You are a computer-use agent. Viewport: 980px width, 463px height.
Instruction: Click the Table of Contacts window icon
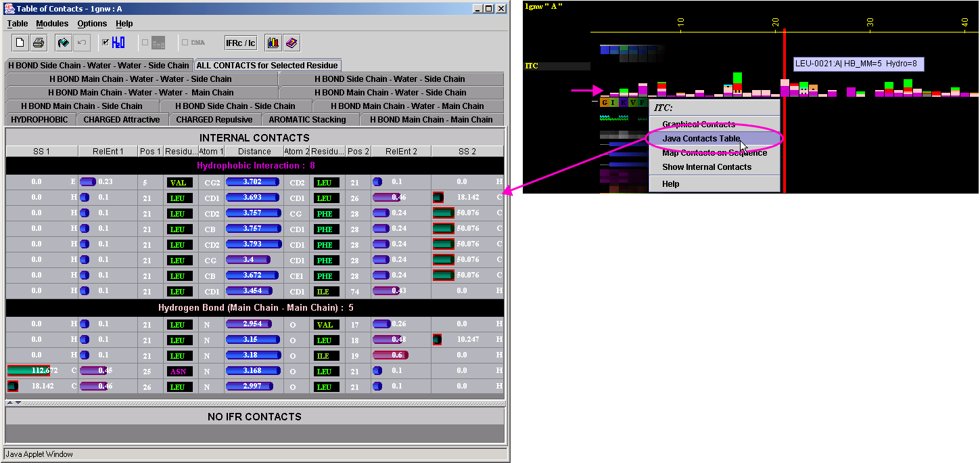pyautogui.click(x=9, y=9)
